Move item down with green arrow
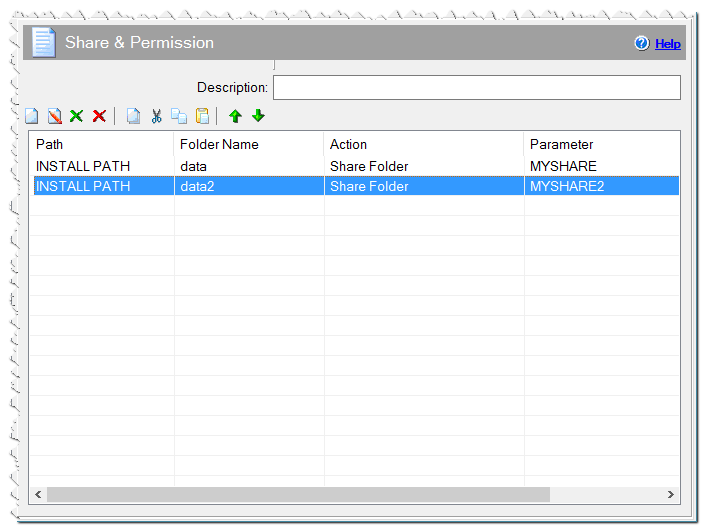The width and height of the screenshot is (701, 526). tap(258, 116)
